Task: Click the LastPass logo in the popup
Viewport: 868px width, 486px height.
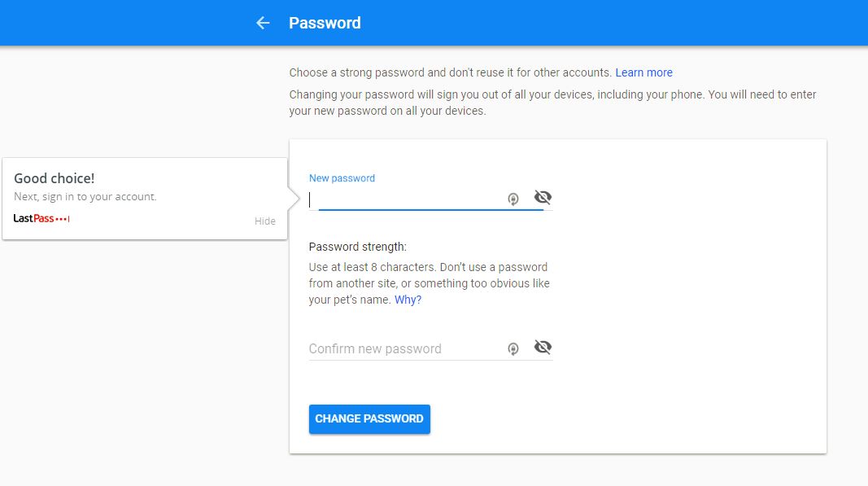Action: tap(32, 217)
